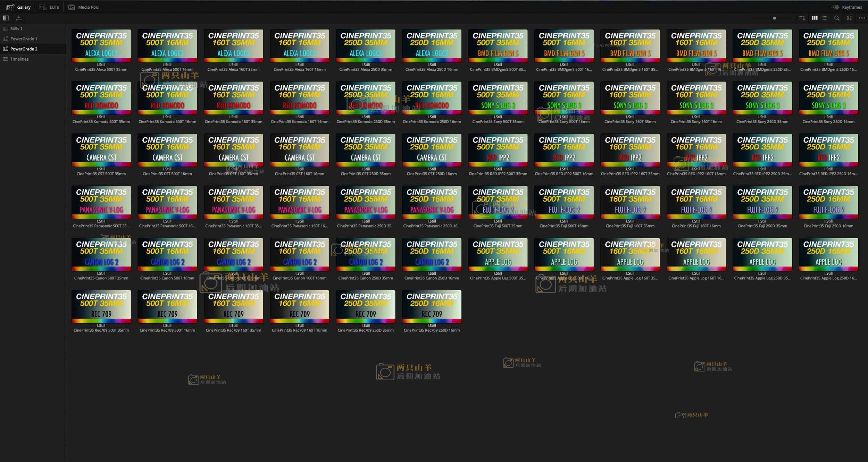Select CinePrint35 Alexa 500T 35mm still

point(101,46)
